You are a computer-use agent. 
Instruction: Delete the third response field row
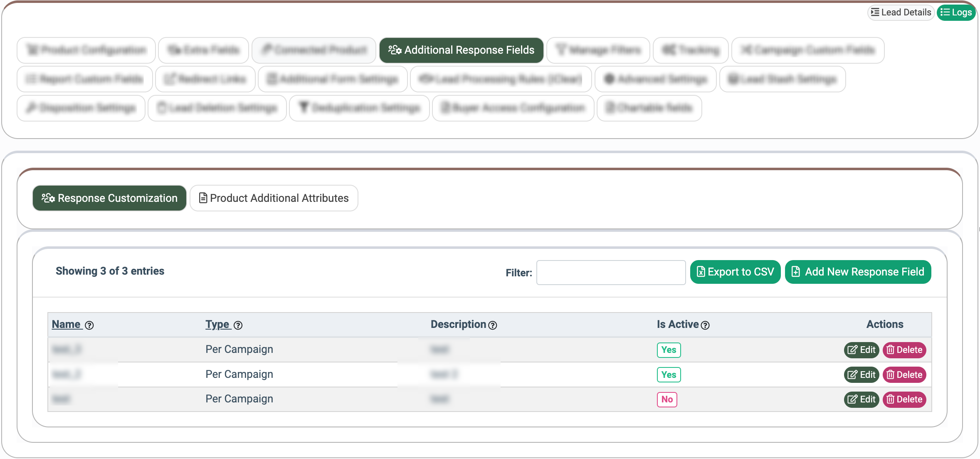coord(904,399)
